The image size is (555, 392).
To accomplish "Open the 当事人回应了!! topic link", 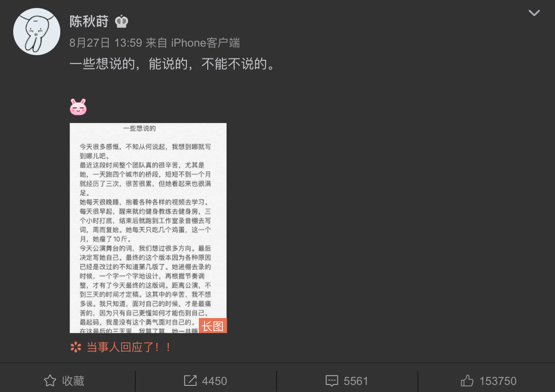I will 129,347.
